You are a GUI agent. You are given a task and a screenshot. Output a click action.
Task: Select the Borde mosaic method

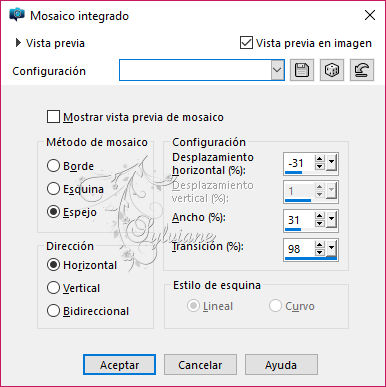click(53, 166)
